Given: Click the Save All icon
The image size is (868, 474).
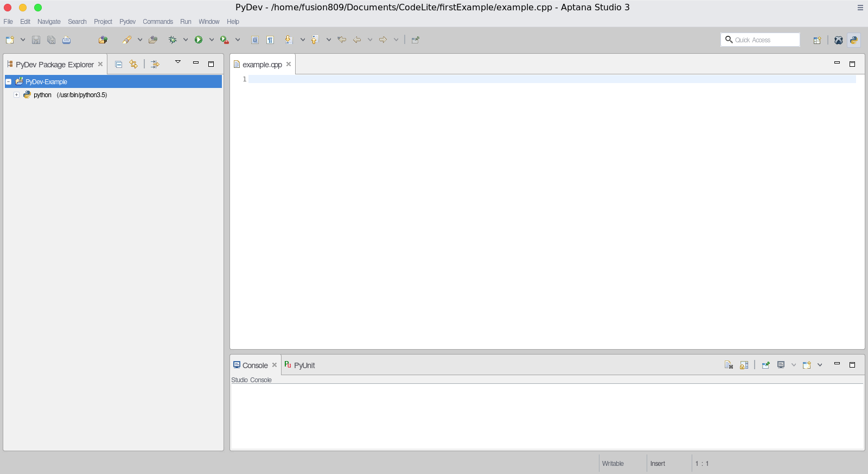Looking at the screenshot, I should pos(51,40).
